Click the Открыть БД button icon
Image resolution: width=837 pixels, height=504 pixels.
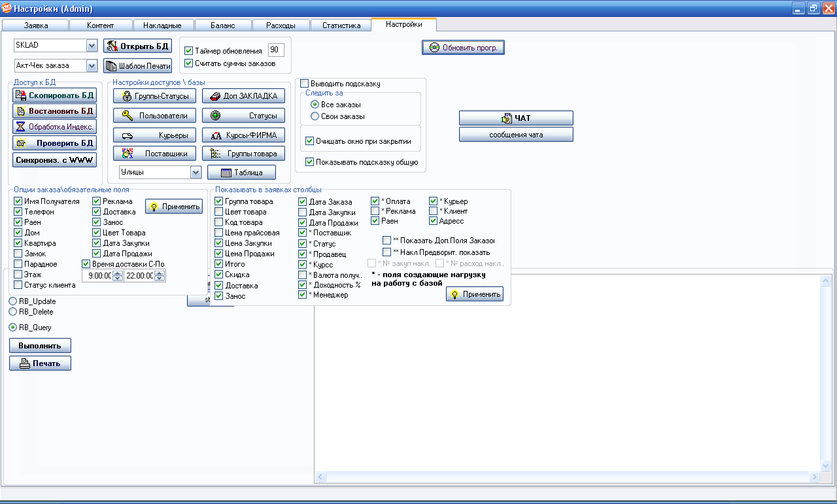(112, 46)
